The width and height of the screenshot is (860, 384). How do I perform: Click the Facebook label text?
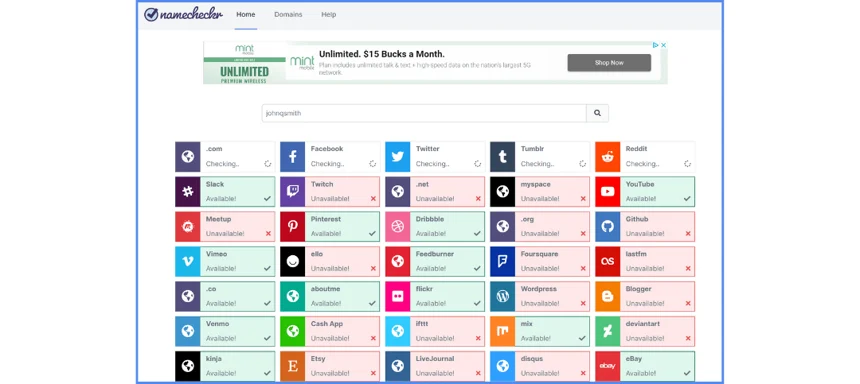pos(327,149)
